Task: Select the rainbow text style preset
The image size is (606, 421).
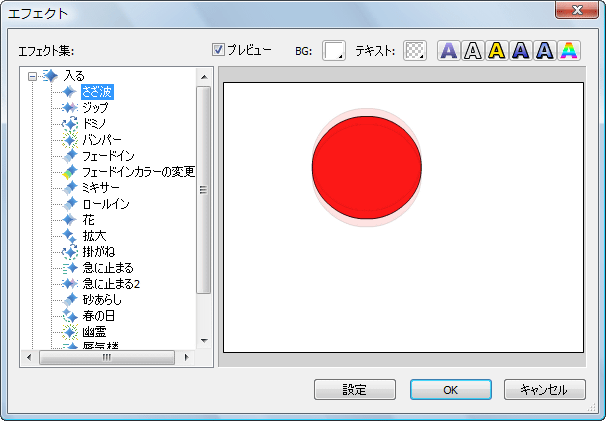Action: (x=569, y=51)
